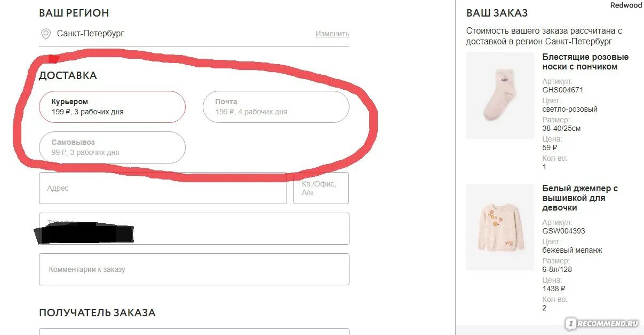Click the Телефон input field
Image resolution: width=644 pixels, height=335 pixels.
coord(194,229)
